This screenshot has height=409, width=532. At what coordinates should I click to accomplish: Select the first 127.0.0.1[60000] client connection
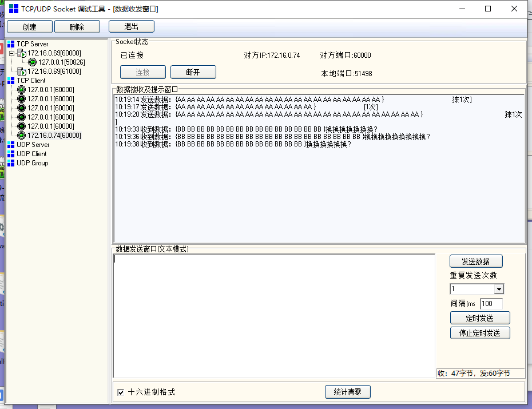[x=21, y=89]
